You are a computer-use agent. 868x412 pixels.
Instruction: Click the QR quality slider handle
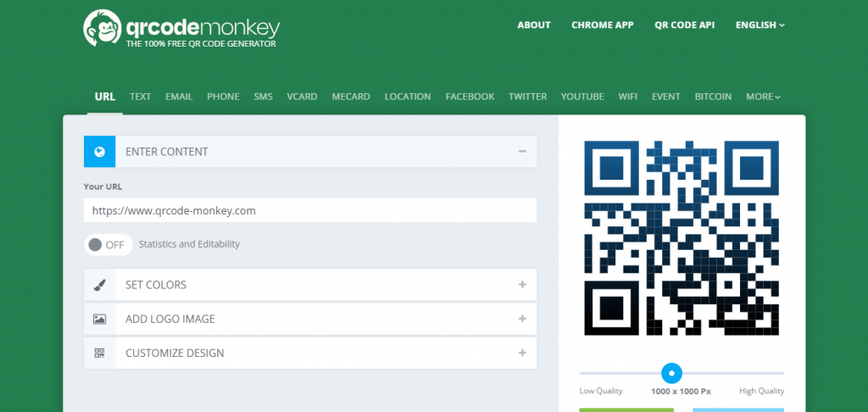pyautogui.click(x=671, y=373)
